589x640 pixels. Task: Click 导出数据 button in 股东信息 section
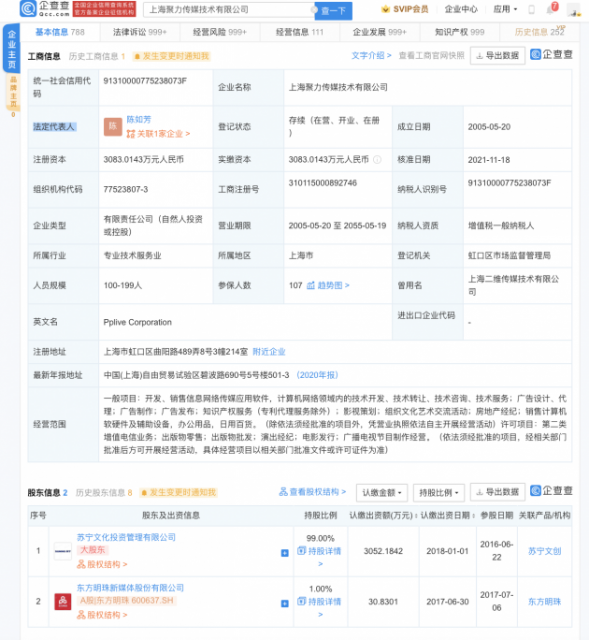tap(497, 492)
